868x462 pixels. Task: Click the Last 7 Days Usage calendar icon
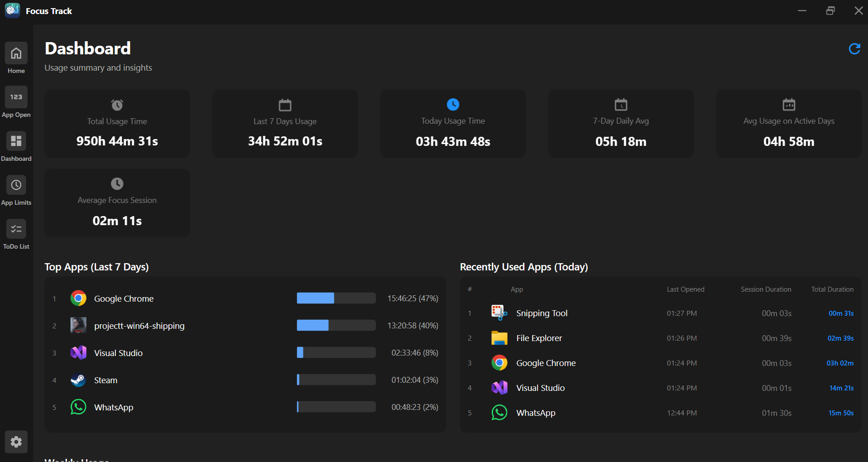(x=285, y=105)
